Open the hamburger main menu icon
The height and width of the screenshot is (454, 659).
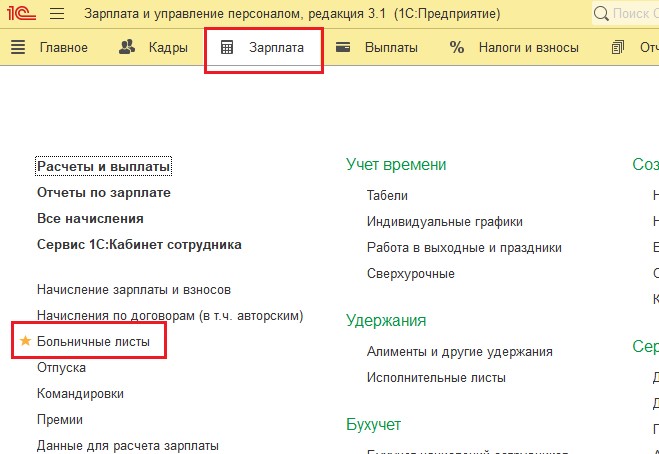[57, 14]
